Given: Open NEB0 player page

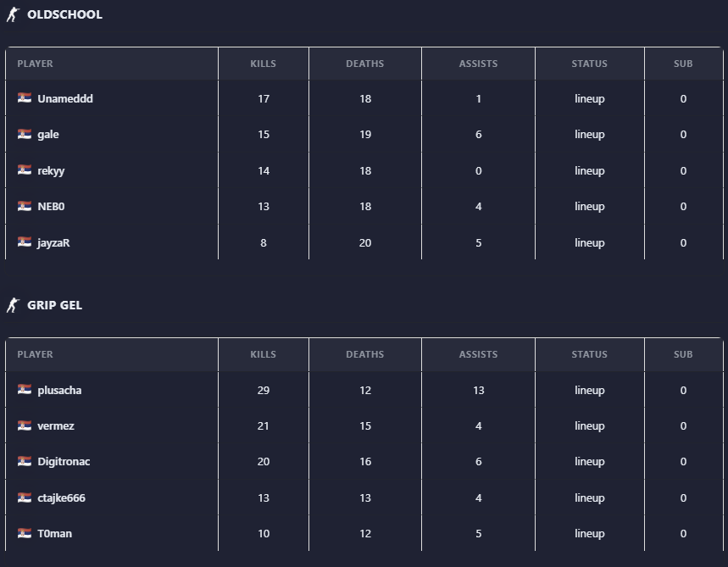Looking at the screenshot, I should tap(51, 206).
